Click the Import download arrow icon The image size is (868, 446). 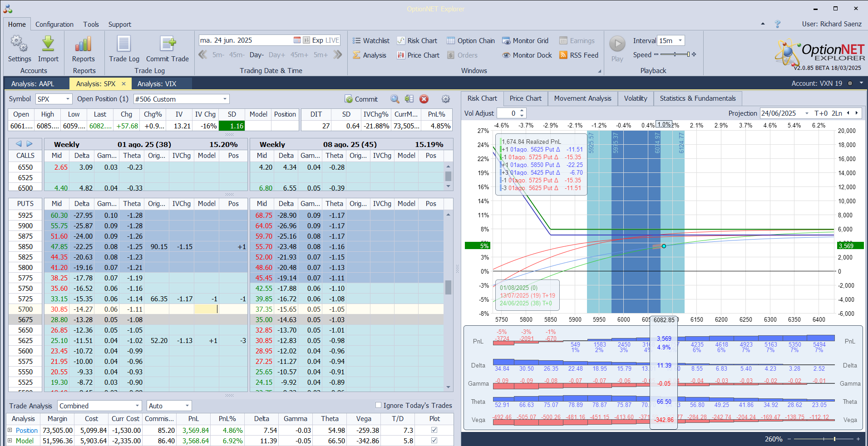(x=48, y=44)
